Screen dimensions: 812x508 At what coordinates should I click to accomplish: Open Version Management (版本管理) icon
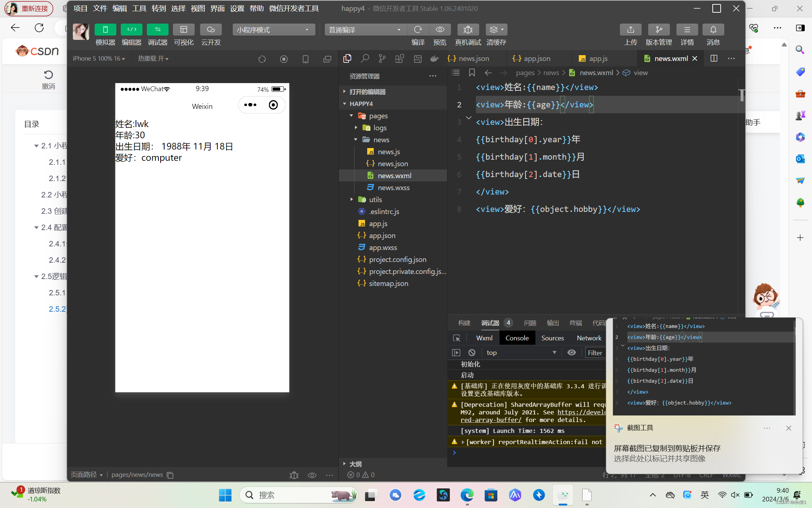(659, 30)
